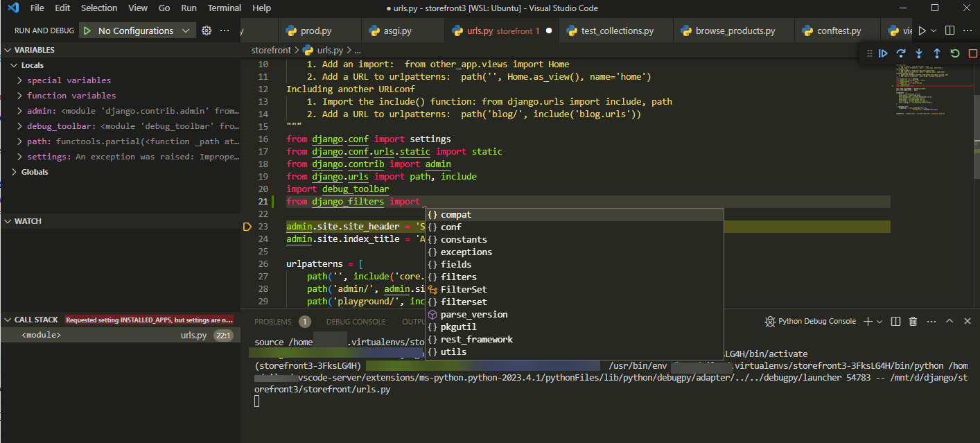Split the editor to the right
The width and height of the screenshot is (980, 443).
point(950,31)
